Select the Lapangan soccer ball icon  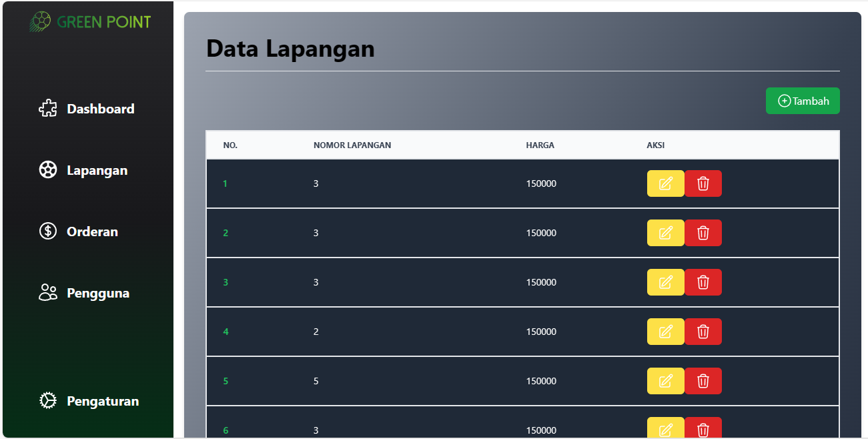48,169
